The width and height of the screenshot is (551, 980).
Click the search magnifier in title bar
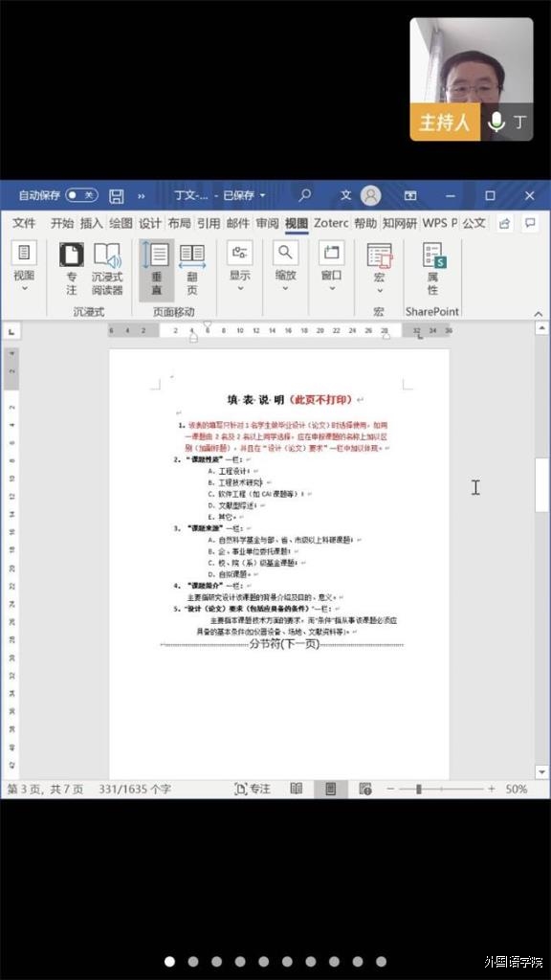pos(304,195)
